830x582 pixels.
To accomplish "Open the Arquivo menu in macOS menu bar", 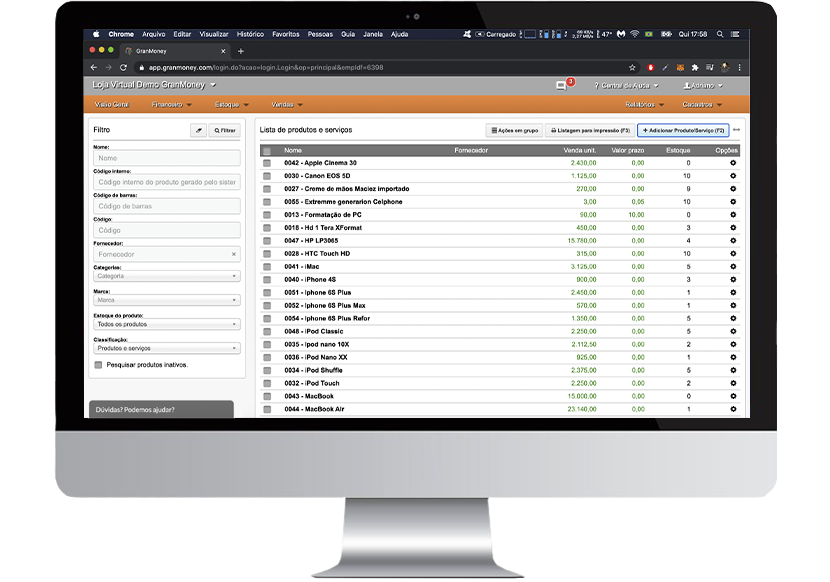I will click(x=154, y=34).
